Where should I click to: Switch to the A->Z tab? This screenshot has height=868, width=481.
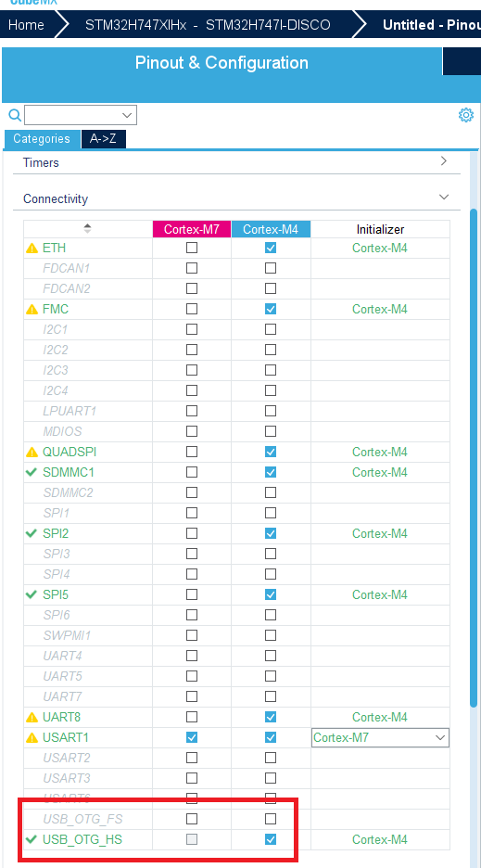[x=104, y=138]
